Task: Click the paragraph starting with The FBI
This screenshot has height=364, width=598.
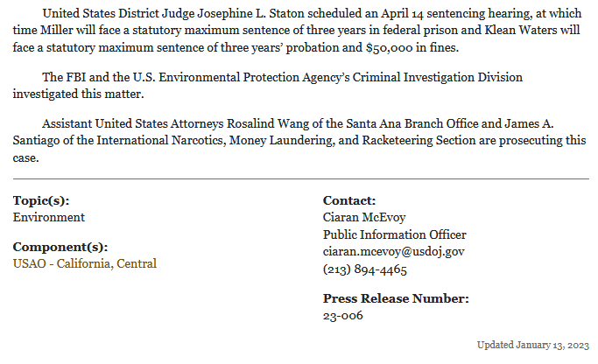Action: tap(291, 85)
